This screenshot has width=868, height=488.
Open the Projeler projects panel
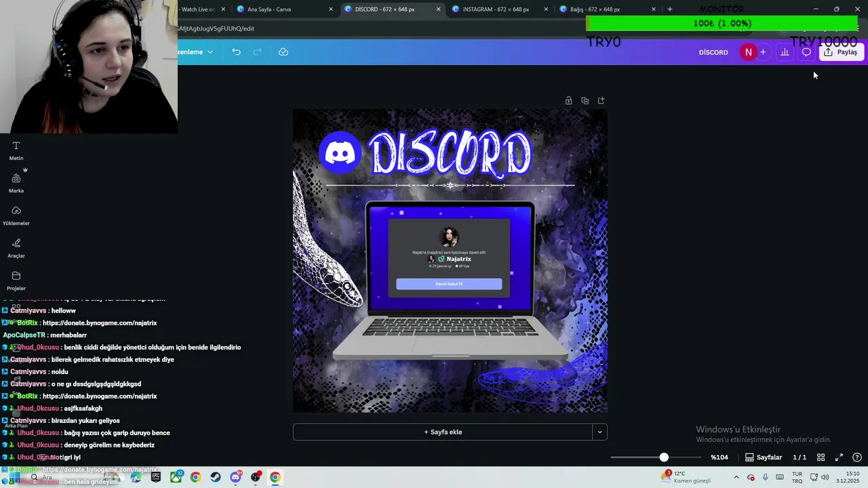click(x=16, y=281)
